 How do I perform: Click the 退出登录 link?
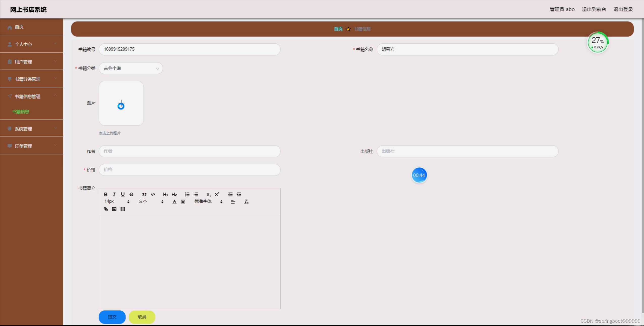[623, 9]
